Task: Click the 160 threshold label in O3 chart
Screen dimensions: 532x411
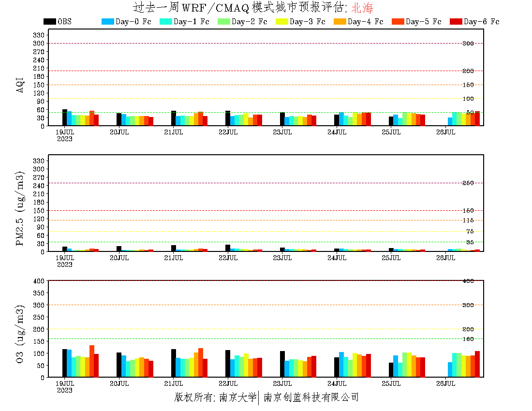Action: [467, 339]
